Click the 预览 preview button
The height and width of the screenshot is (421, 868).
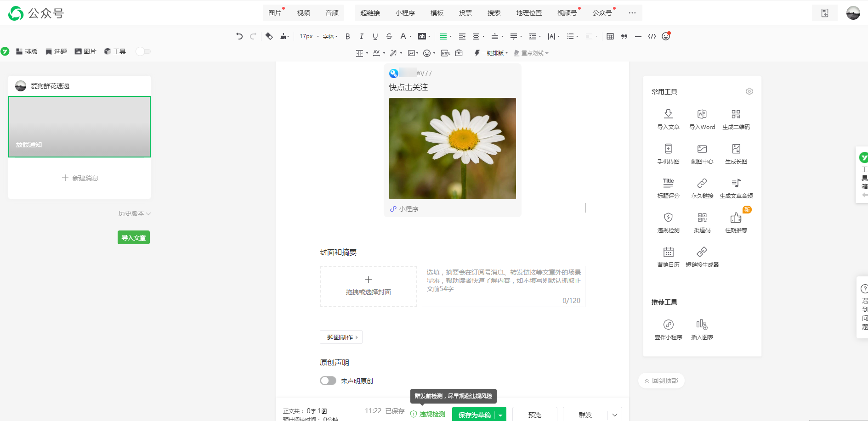click(534, 415)
